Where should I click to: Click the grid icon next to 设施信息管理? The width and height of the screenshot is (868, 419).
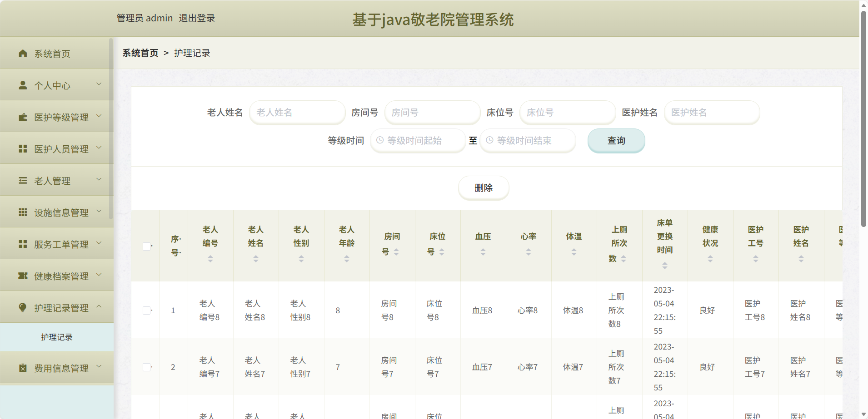23,212
